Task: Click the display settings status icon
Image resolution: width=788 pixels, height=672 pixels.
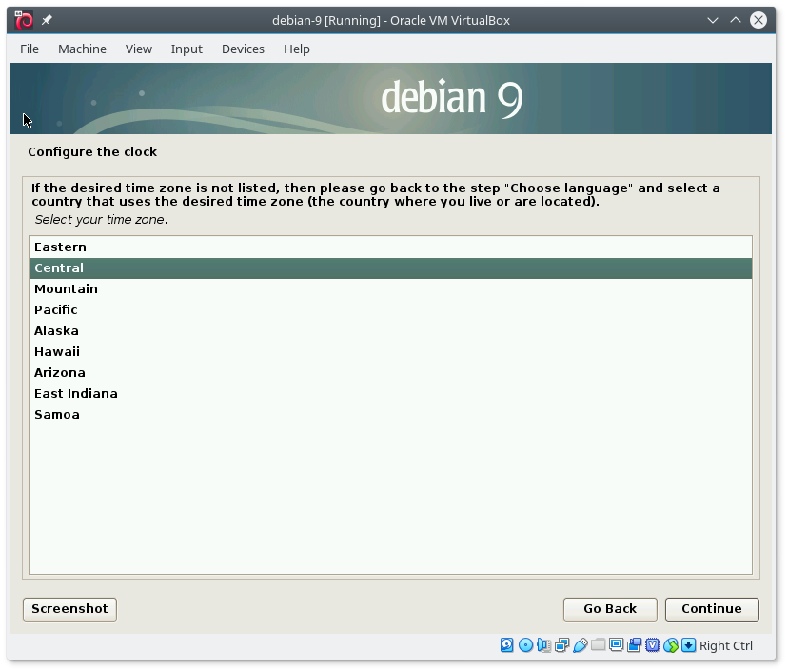Action: tap(616, 645)
